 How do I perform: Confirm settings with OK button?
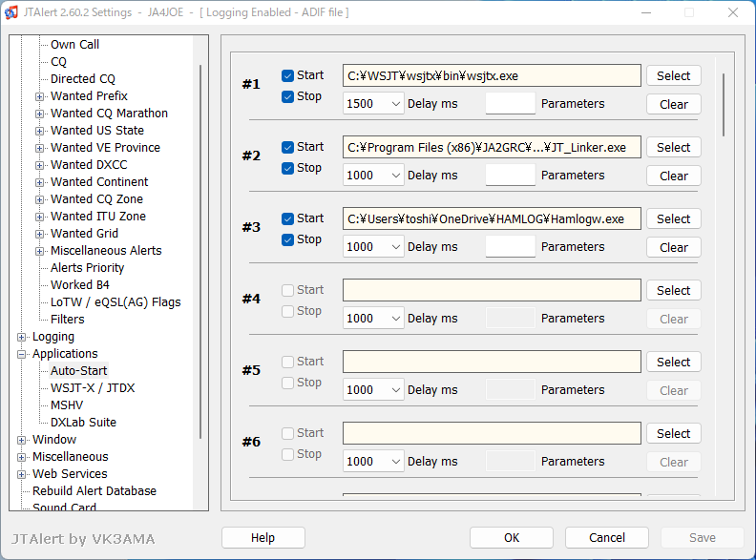click(512, 537)
